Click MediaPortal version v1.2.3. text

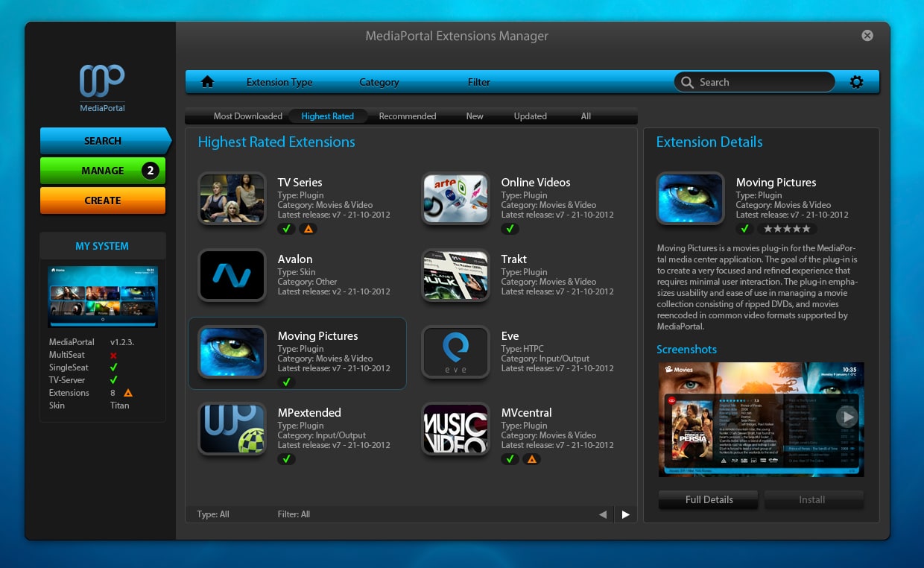click(123, 342)
